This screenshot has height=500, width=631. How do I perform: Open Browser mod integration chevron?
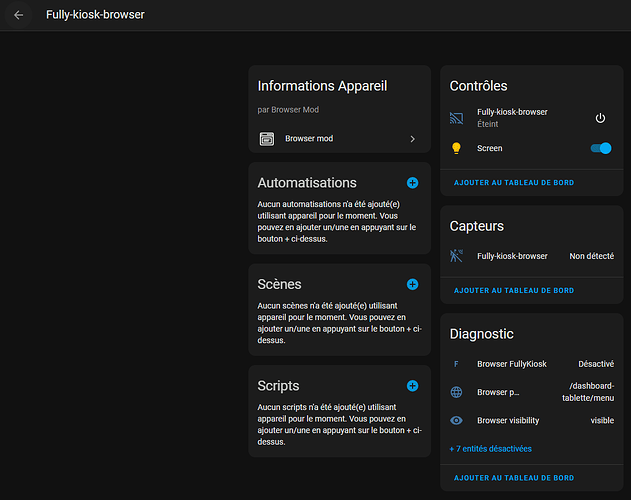coord(412,139)
